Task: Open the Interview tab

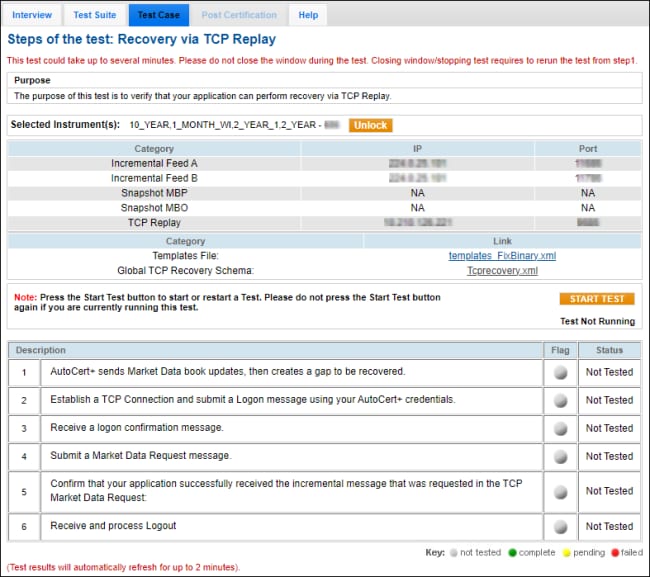Action: click(x=32, y=15)
